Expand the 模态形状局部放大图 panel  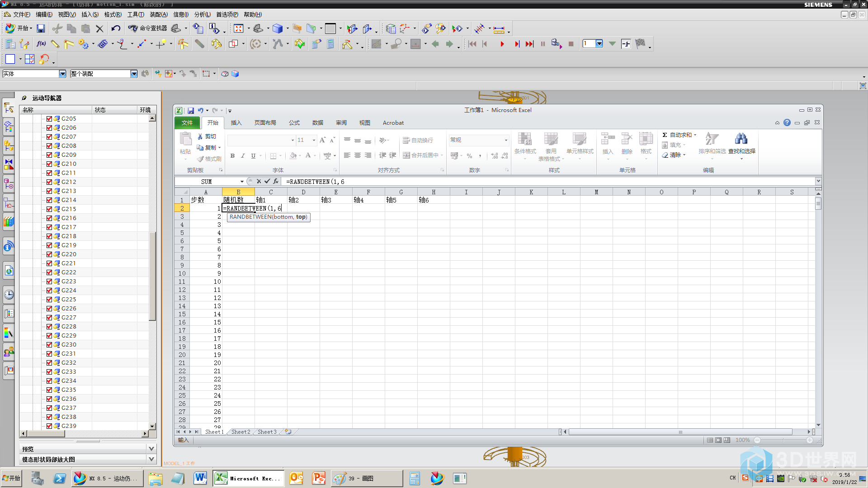151,459
